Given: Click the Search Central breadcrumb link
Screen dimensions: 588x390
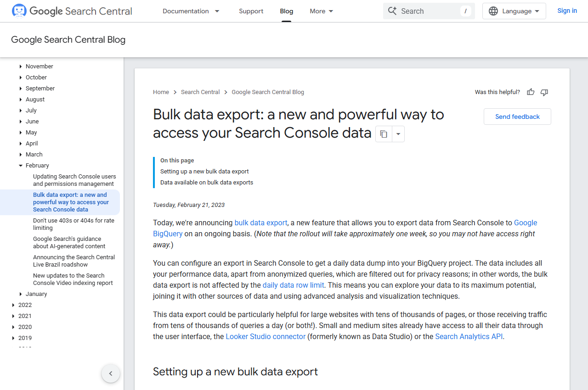Looking at the screenshot, I should tap(200, 92).
